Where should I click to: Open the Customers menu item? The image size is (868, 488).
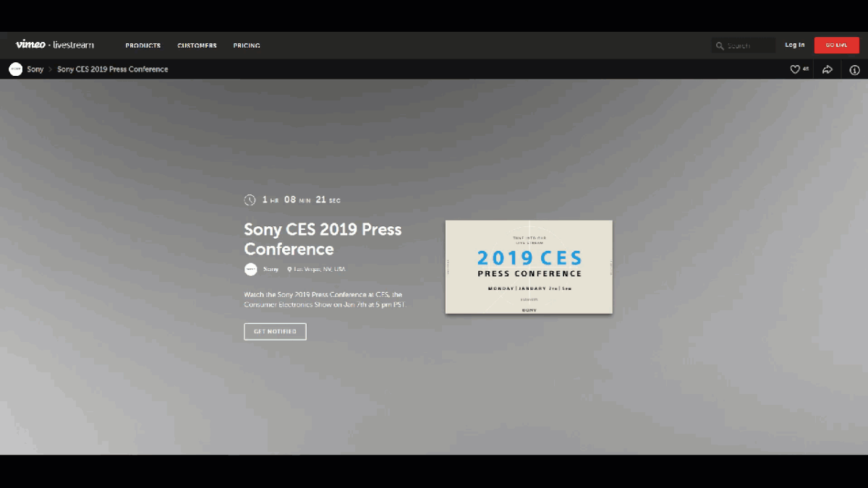point(197,46)
